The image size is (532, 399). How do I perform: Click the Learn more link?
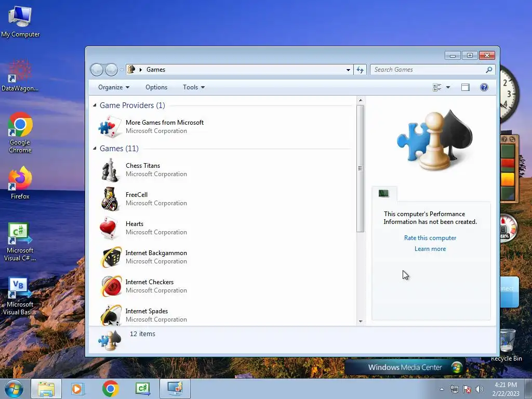point(430,249)
